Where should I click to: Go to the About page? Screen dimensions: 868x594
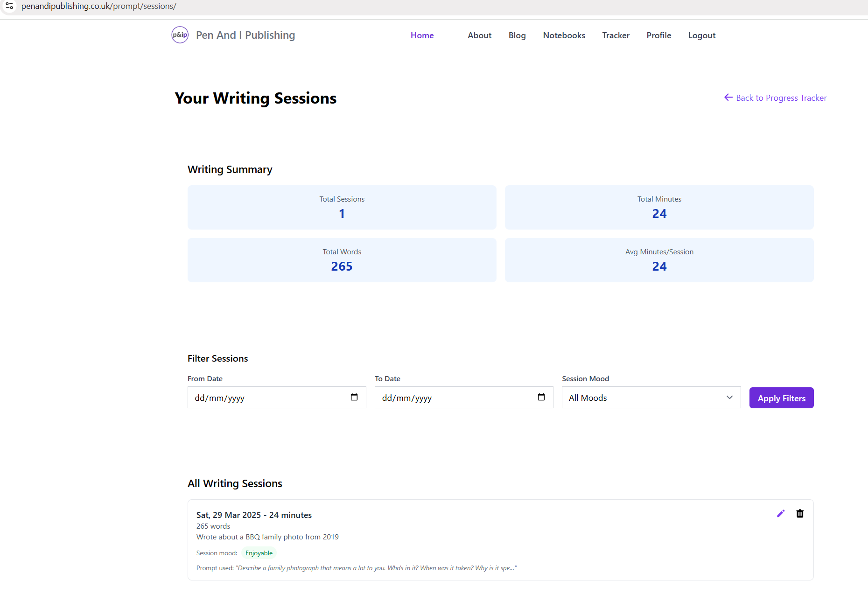click(x=479, y=35)
